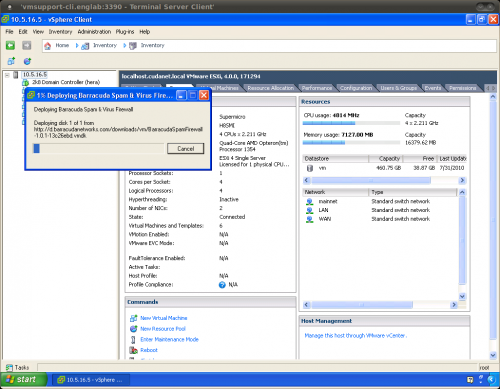
Task: Click the Network column header
Action: pyautogui.click(x=336, y=192)
